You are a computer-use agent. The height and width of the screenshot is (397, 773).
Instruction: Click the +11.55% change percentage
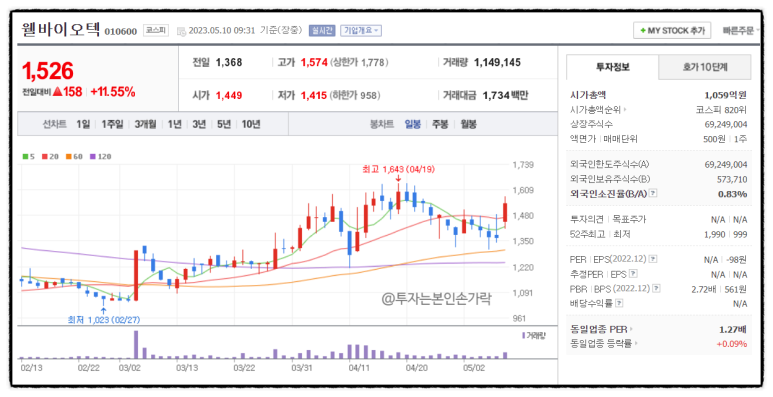(x=113, y=92)
